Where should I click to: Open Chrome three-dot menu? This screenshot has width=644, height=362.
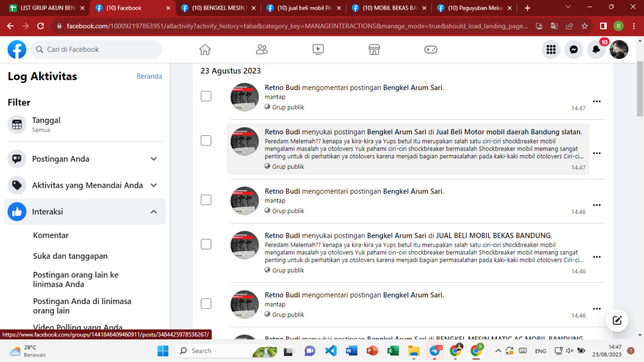[634, 26]
